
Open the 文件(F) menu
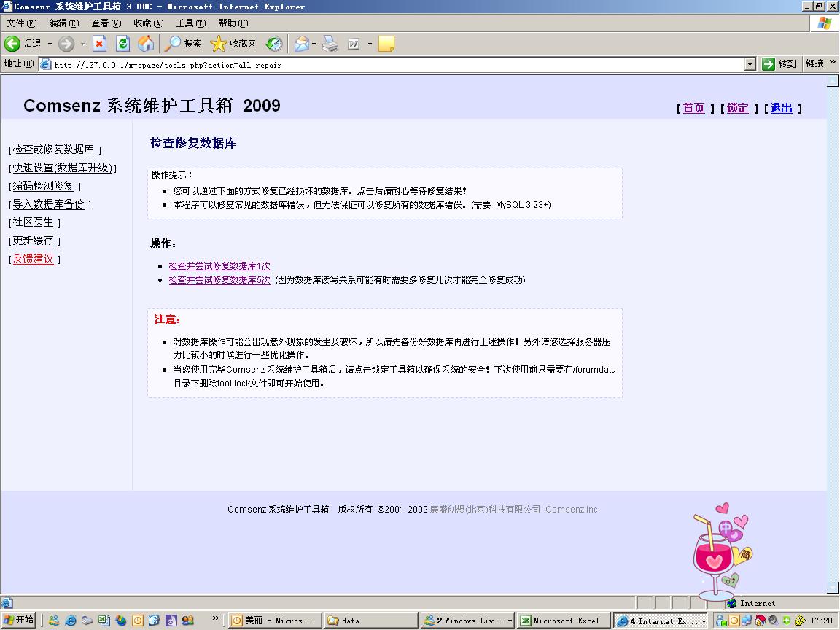coord(22,23)
